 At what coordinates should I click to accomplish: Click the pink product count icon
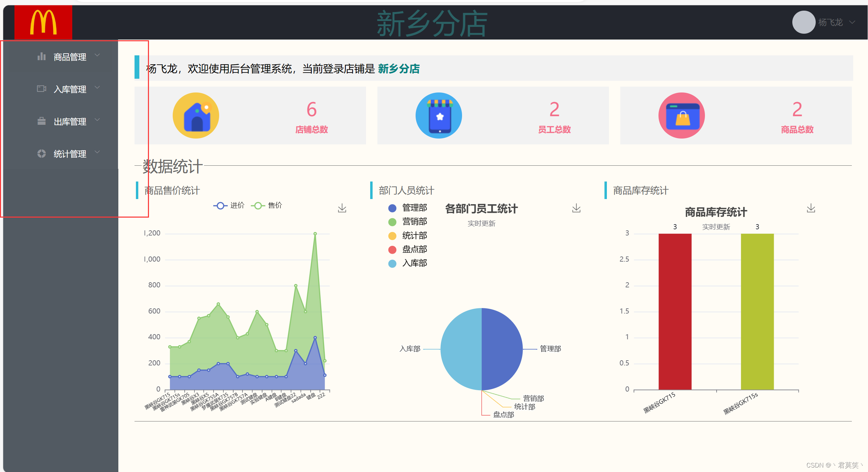point(682,116)
